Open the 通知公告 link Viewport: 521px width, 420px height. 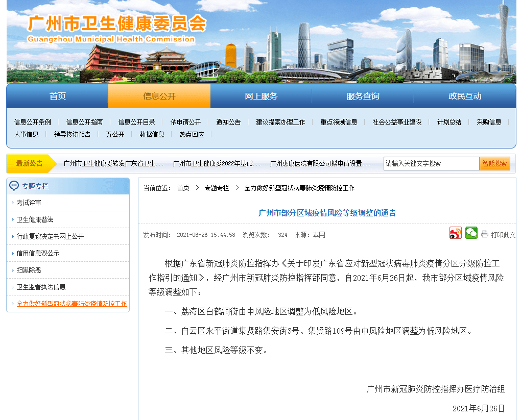point(228,122)
